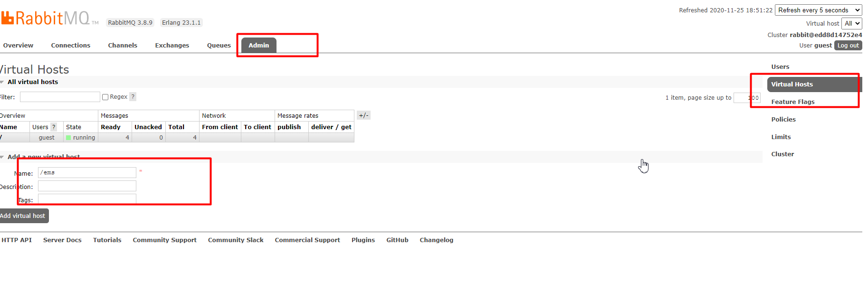The height and width of the screenshot is (292, 868).
Task: Click the running state cell
Action: pos(81,138)
